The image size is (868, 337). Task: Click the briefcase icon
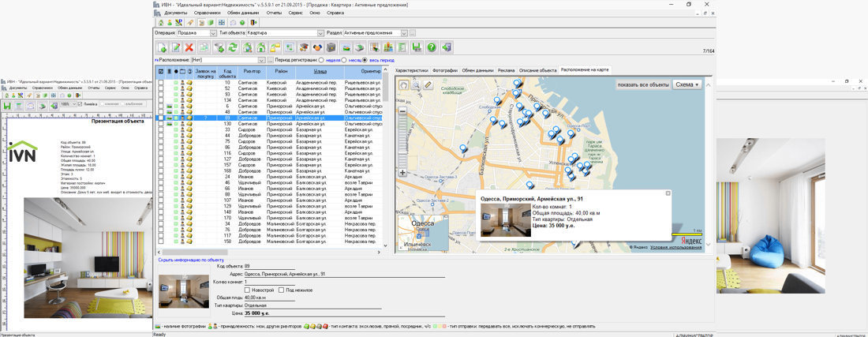[331, 47]
